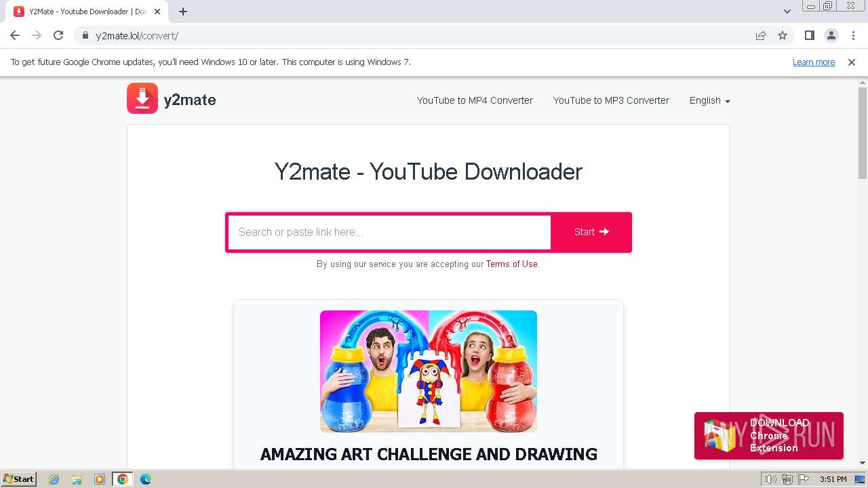The height and width of the screenshot is (488, 868).
Task: Click the Start convert button
Action: 591,232
